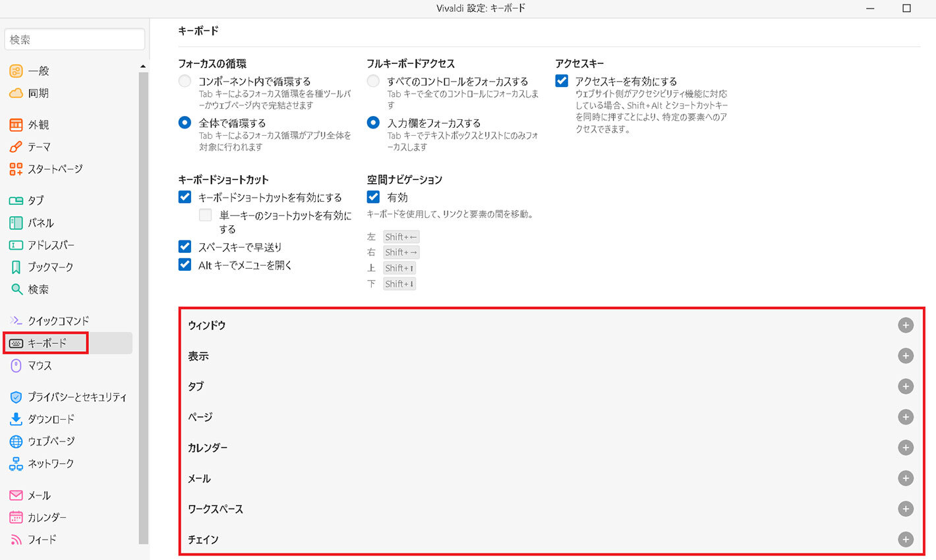Enable 単一キーのショートカットを有効にする checkbox

(x=206, y=215)
